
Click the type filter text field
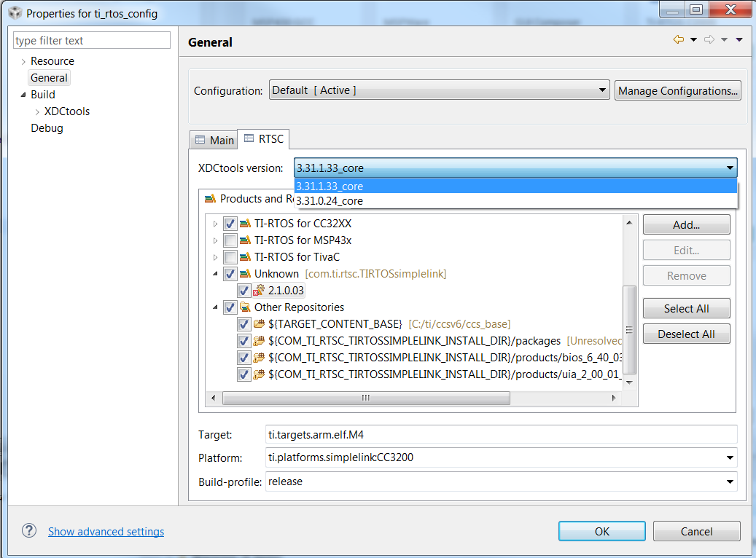coord(92,41)
